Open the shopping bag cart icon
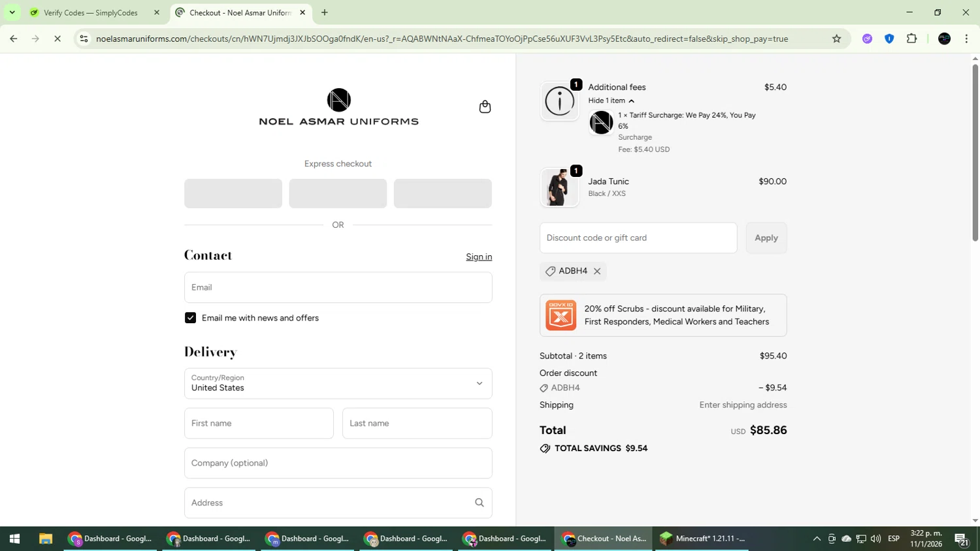Screen dimensions: 980x551 (485, 106)
